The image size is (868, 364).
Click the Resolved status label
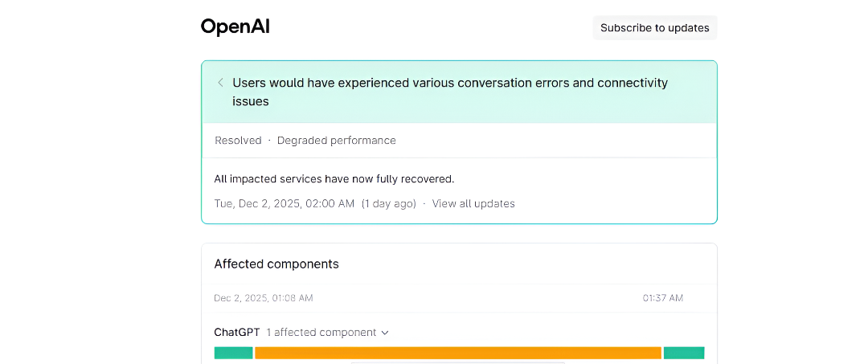(238, 141)
